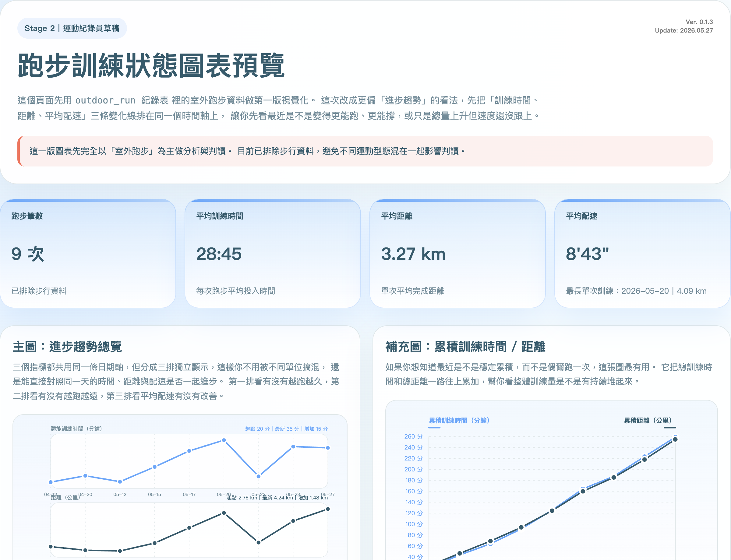Select the 05-27 final point on distance line
Image resolution: width=731 pixels, height=560 pixels.
click(x=328, y=509)
